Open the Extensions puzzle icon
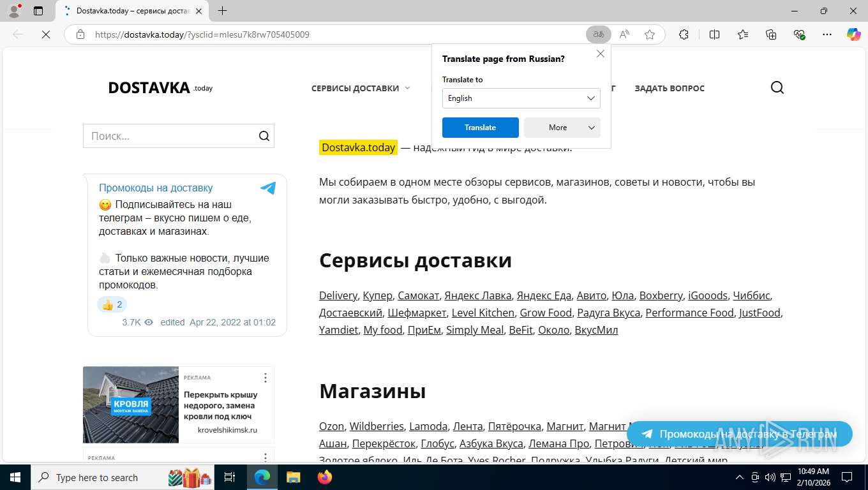The height and width of the screenshot is (490, 868). (x=684, y=34)
